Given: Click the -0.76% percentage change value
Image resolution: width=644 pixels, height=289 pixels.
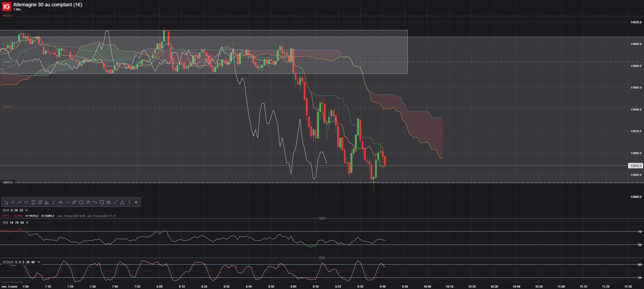Looking at the screenshot, I should click(x=18, y=216).
